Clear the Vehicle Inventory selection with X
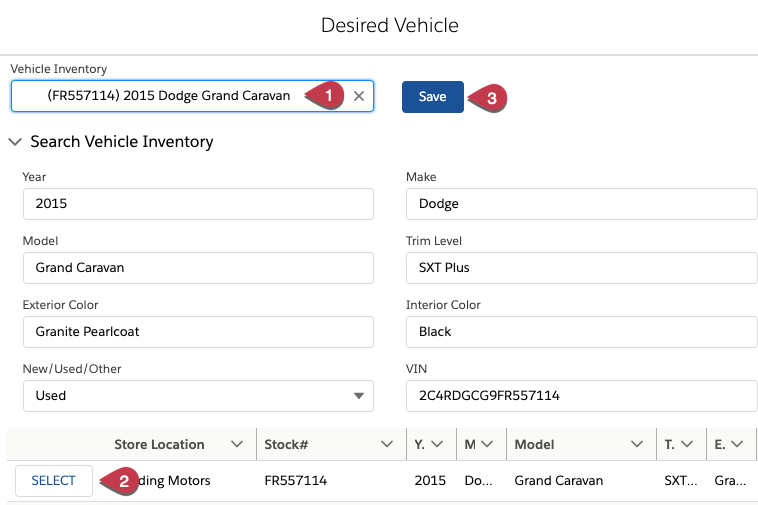Viewport: 758px width, 505px height. (x=359, y=96)
